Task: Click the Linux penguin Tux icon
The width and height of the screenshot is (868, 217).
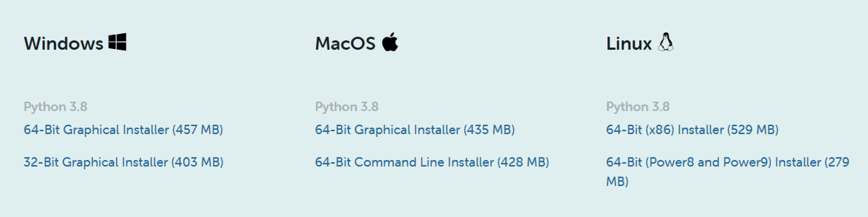Action: (665, 42)
